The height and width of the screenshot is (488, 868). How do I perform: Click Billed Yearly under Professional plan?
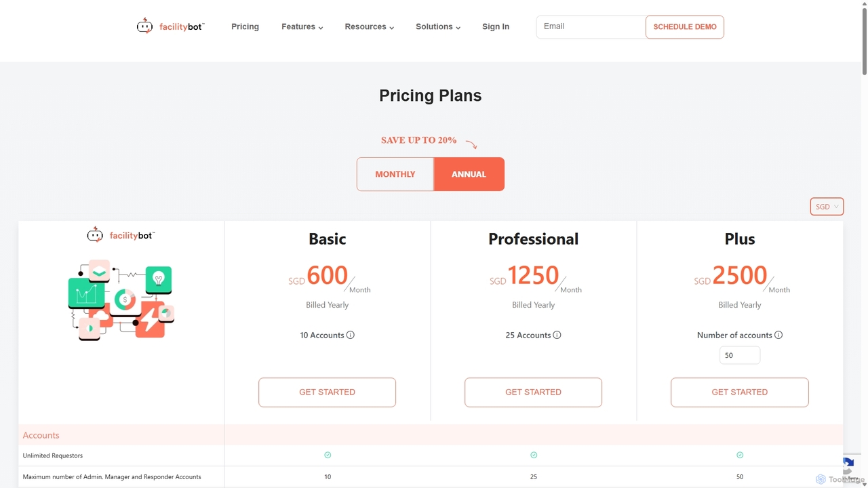[x=534, y=305]
